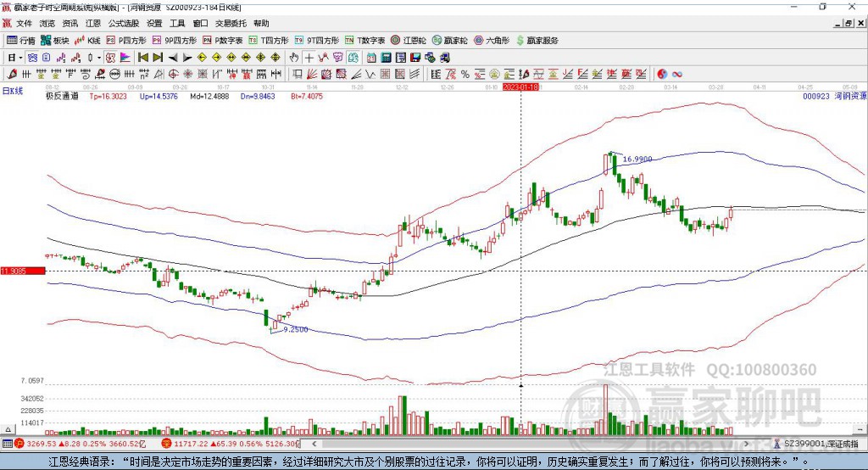The height and width of the screenshot is (470, 868).
Task: Open the 9P四方形 tool
Action: coord(175,41)
